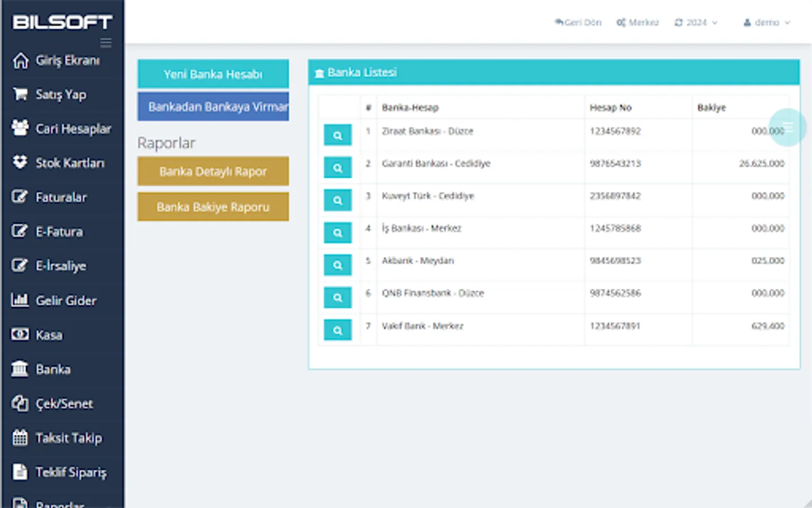Open the Çek/Senet module
Image resolution: width=812 pixels, height=508 pixels.
tap(64, 404)
